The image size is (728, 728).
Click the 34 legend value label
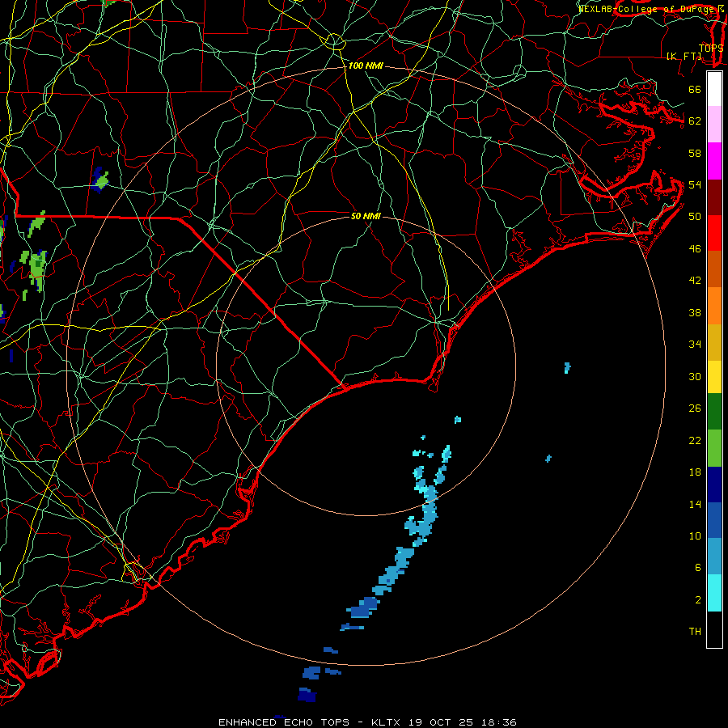(x=695, y=344)
